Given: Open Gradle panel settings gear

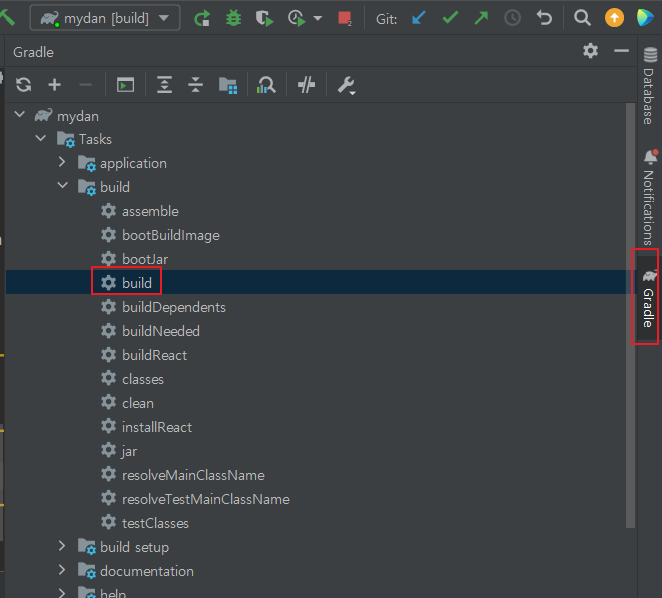Looking at the screenshot, I should tap(590, 51).
